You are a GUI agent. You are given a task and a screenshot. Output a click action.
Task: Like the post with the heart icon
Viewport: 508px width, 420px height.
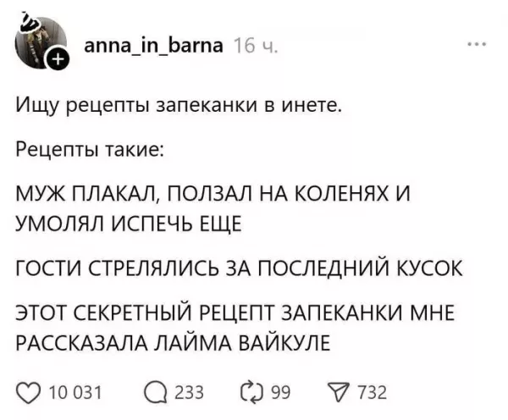(29, 390)
